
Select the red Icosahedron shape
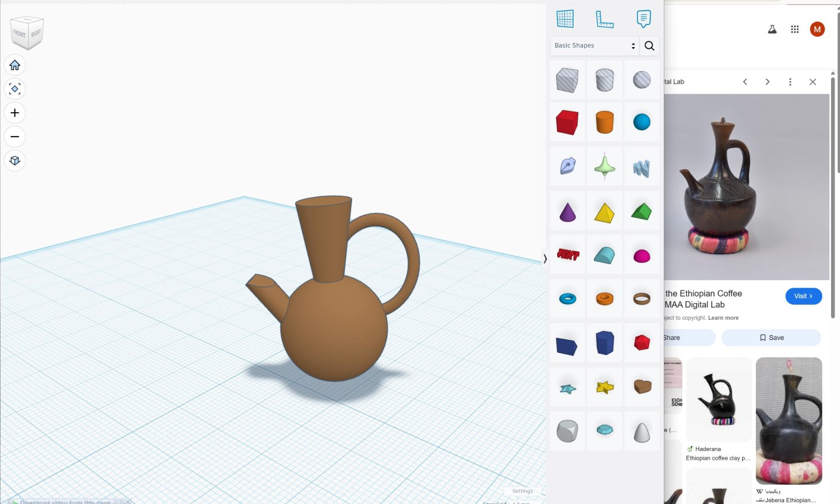642,342
